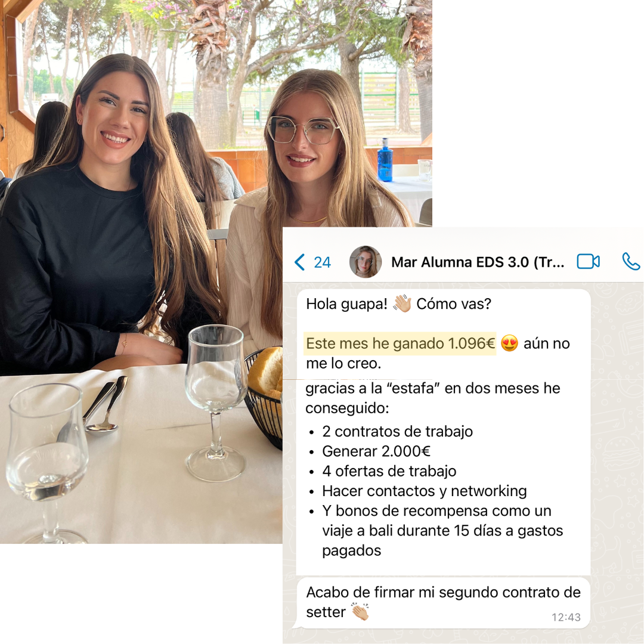
Task: Start a voice call via phone icon
Action: click(x=631, y=262)
